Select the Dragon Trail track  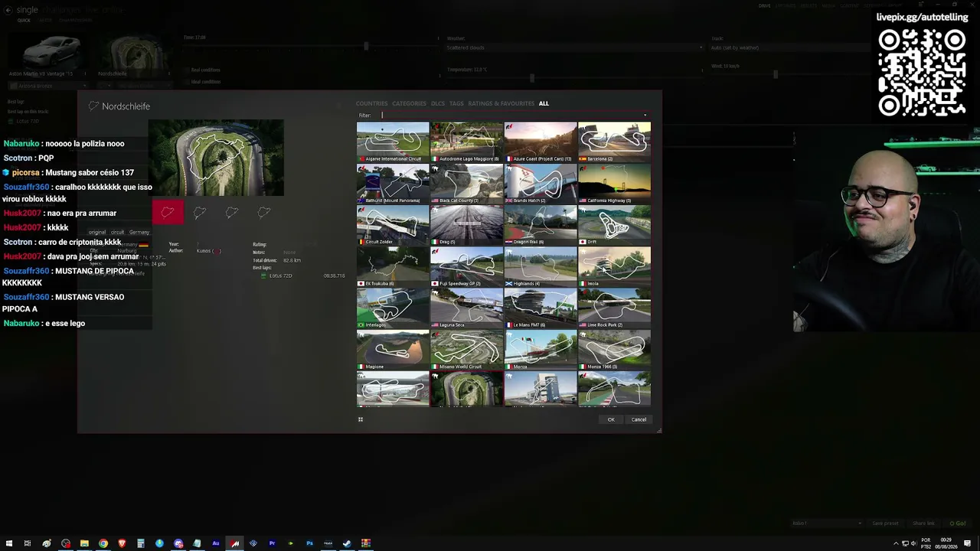[x=541, y=225]
